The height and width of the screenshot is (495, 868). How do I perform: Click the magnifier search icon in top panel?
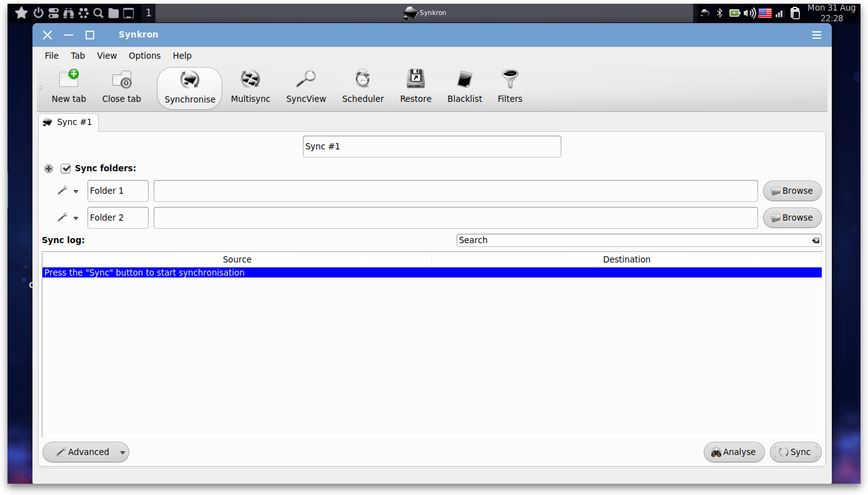(x=98, y=12)
